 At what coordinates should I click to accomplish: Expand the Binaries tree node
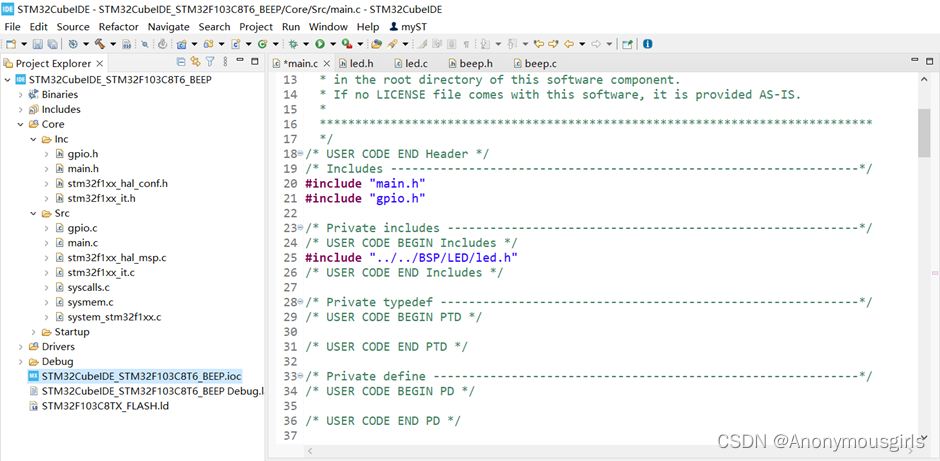coord(21,95)
